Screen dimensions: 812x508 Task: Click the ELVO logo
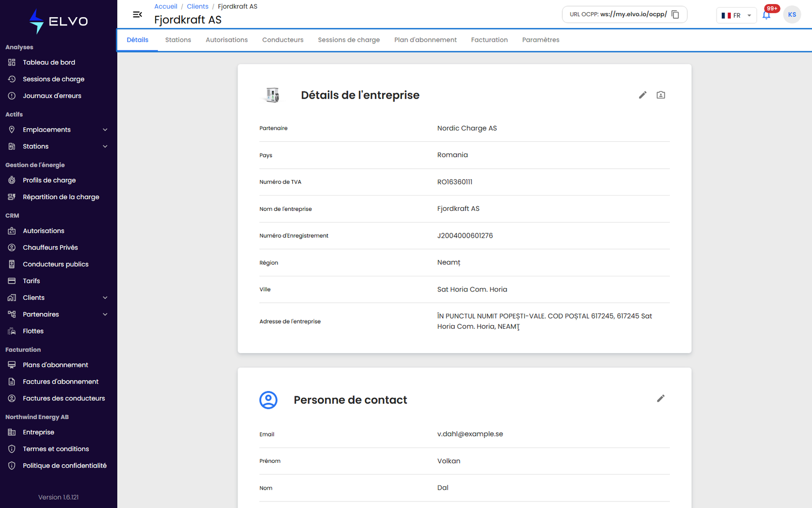tap(58, 21)
